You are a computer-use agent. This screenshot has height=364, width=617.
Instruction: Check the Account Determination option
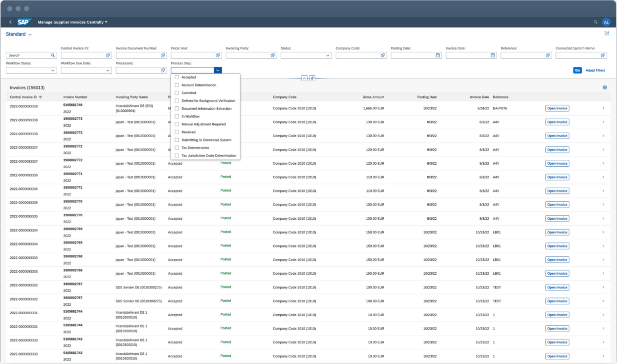pyautogui.click(x=177, y=85)
